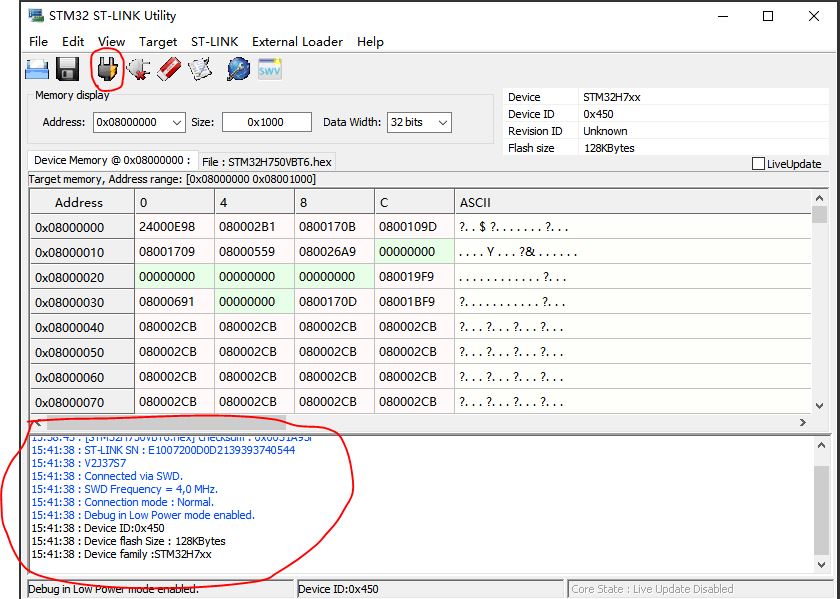This screenshot has width=840, height=599.
Task: Click the ST-LINK Utility title bar icon
Action: 36,15
